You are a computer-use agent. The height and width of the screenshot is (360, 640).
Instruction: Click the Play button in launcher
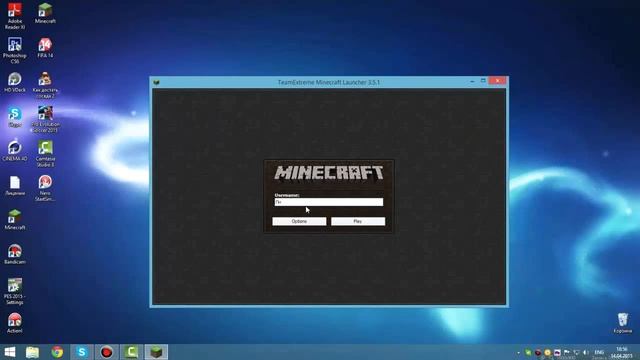point(358,221)
